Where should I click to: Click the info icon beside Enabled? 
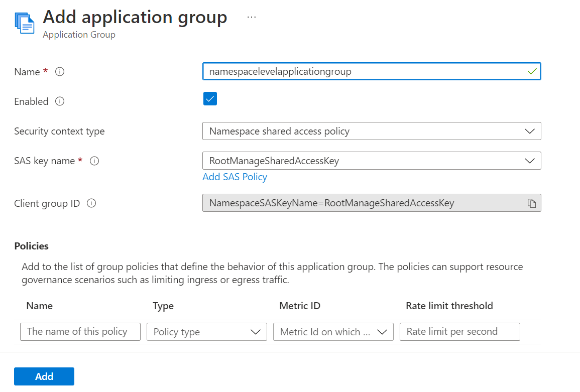(x=60, y=101)
